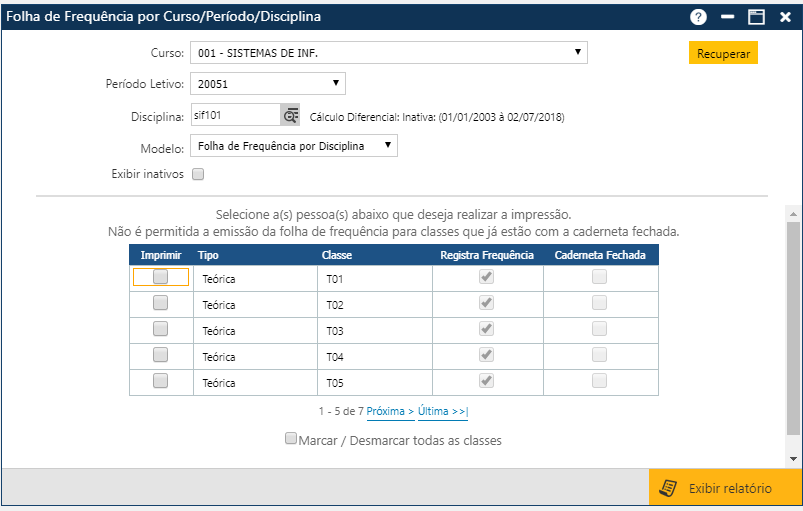Check Imprimir box for class T03
Viewport: 803px width, 511px height.
pos(160,329)
